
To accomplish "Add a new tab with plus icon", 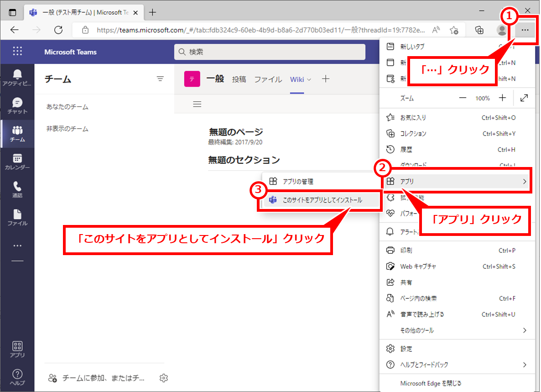I will tap(325, 79).
